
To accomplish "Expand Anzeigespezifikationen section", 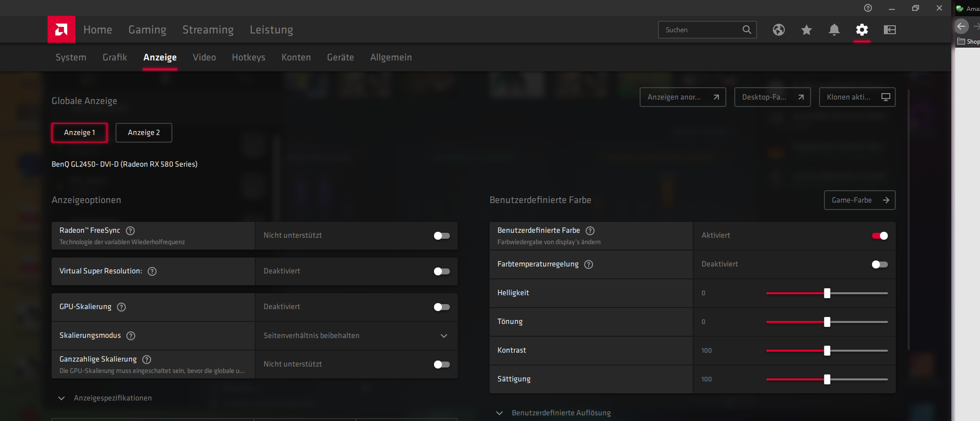I will pos(105,398).
